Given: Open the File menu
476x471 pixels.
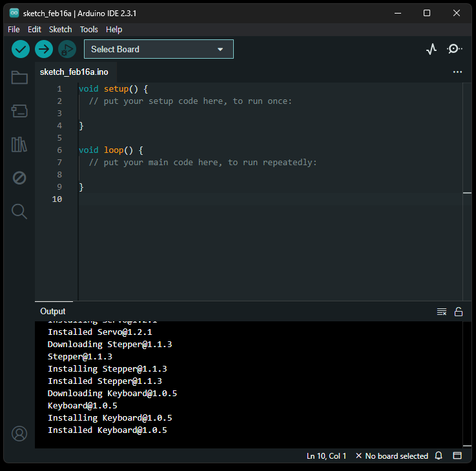Looking at the screenshot, I should click(14, 30).
